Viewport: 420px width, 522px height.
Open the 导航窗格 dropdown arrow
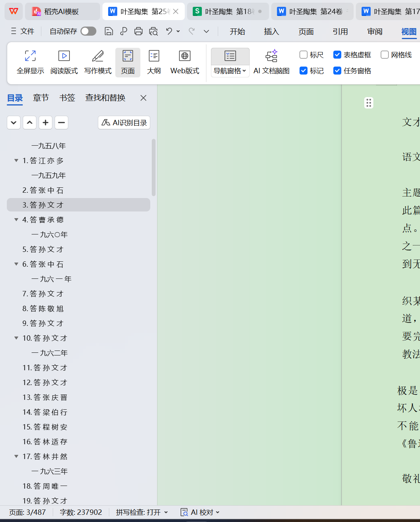(244, 71)
